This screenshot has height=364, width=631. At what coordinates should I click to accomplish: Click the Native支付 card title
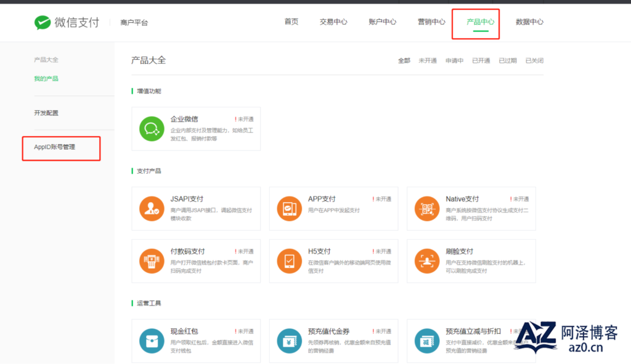tap(462, 199)
